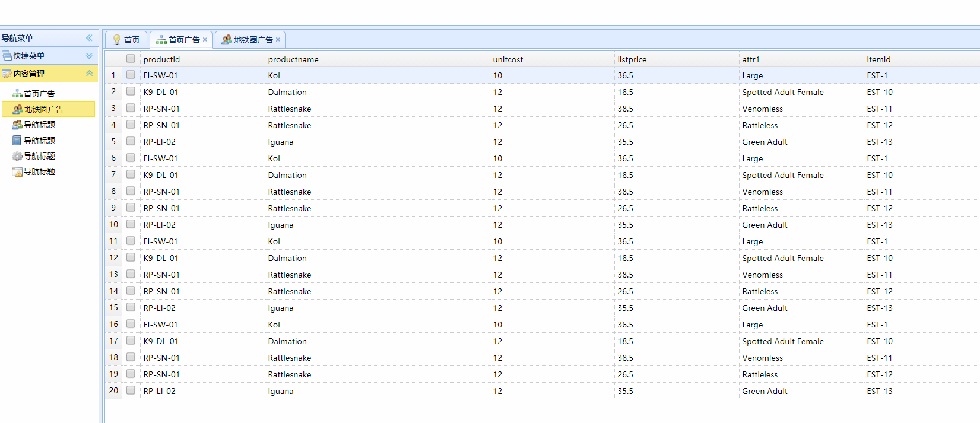Sort by the itemid column header

tap(922, 59)
